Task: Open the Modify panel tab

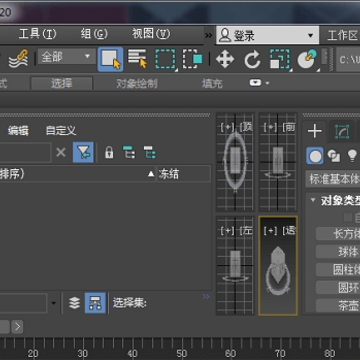Action: coord(341,132)
